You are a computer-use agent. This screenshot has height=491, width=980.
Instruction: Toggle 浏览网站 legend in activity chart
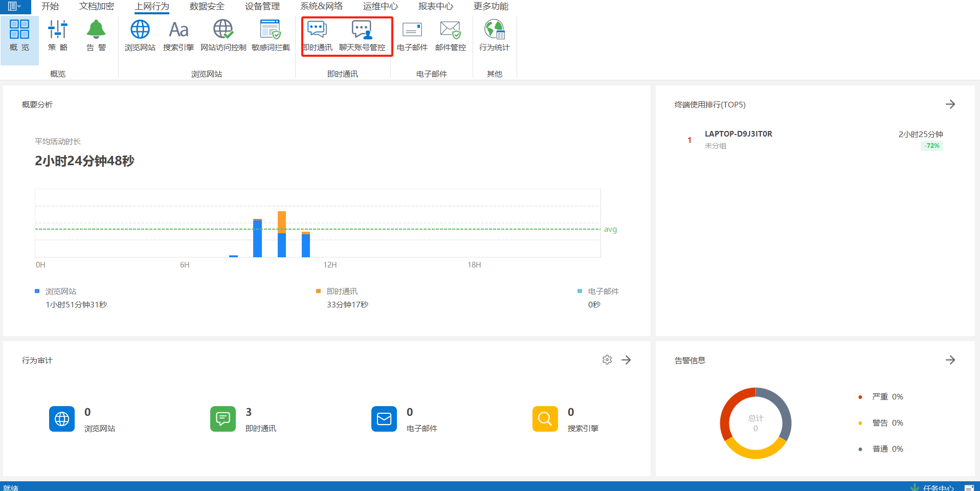tap(60, 291)
